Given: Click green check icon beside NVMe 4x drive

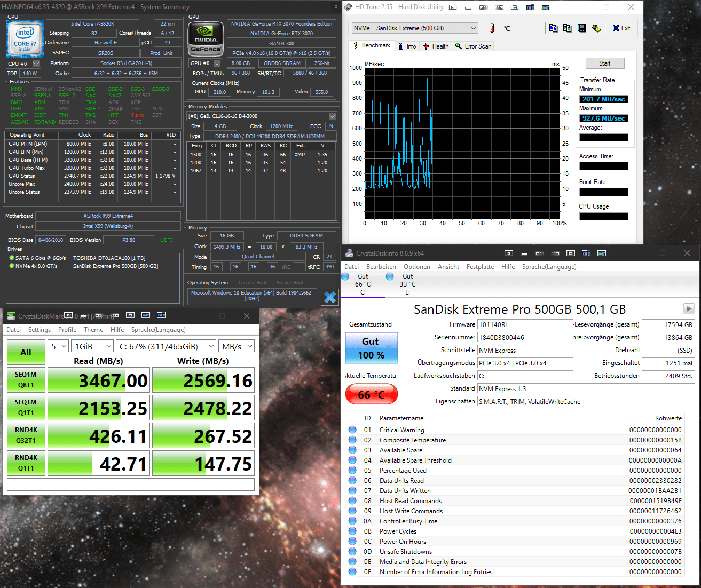Looking at the screenshot, I should [x=12, y=266].
